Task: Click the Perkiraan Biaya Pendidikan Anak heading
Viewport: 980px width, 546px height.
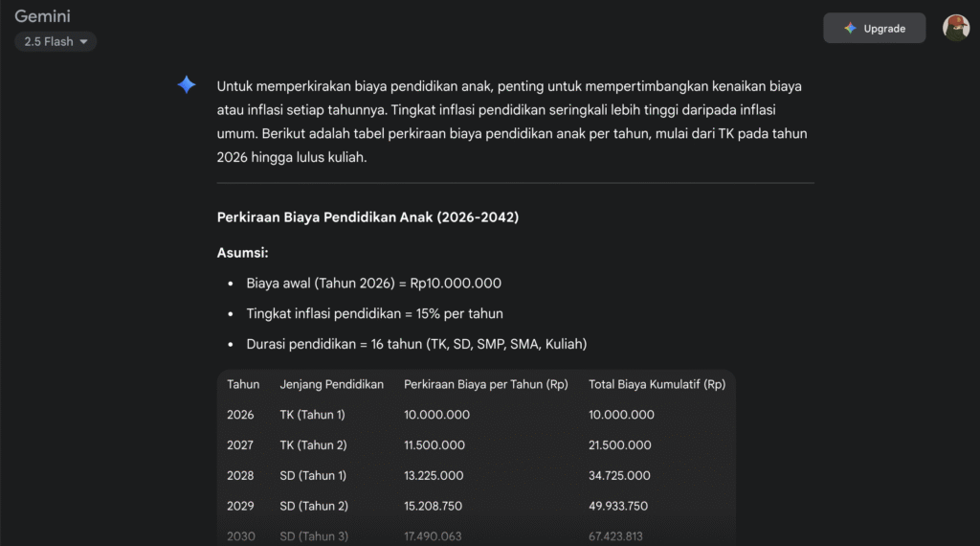Action: point(367,217)
